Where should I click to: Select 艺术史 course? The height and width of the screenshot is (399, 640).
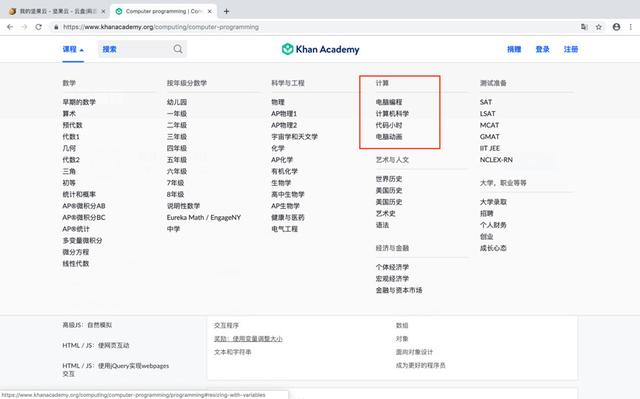tap(386, 213)
